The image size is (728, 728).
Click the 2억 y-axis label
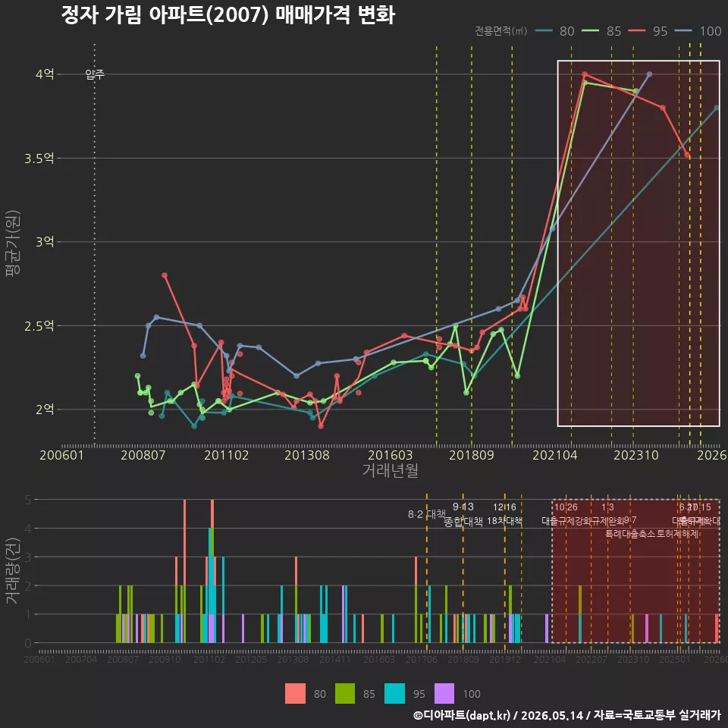coord(45,409)
